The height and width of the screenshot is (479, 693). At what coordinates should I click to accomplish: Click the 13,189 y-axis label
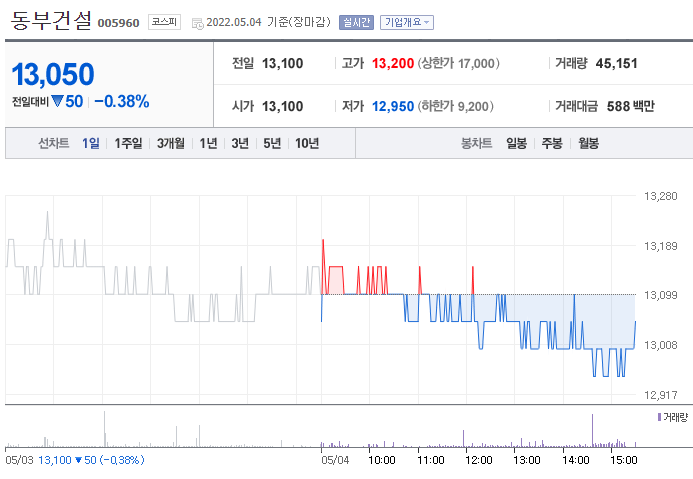(661, 246)
